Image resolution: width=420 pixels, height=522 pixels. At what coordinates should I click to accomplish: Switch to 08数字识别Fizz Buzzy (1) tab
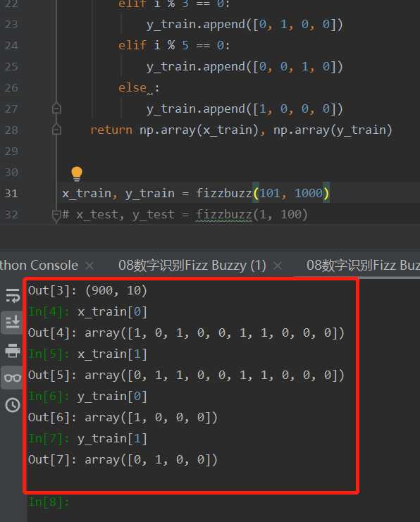point(192,266)
